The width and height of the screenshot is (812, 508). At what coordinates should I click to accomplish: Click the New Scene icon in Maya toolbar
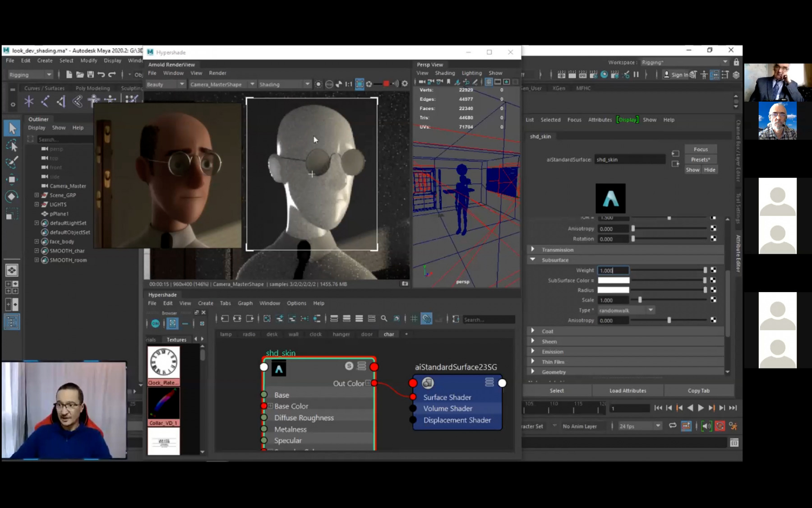pos(69,75)
